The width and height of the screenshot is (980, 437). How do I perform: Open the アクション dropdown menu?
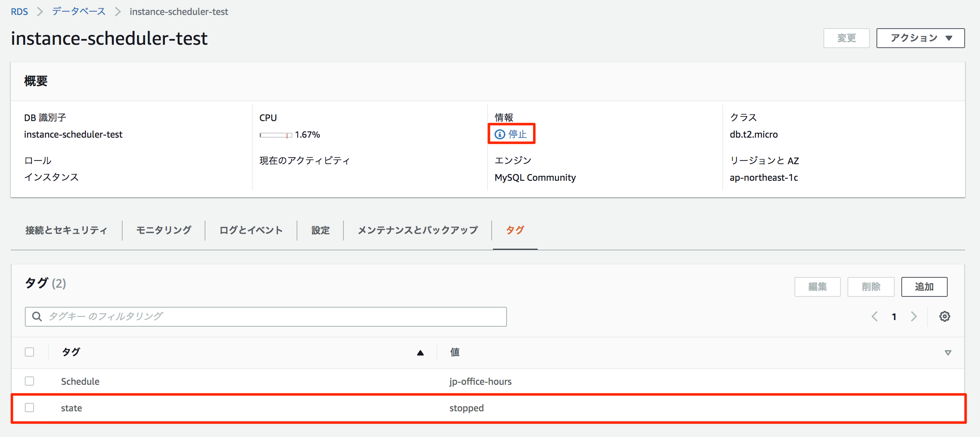[920, 38]
